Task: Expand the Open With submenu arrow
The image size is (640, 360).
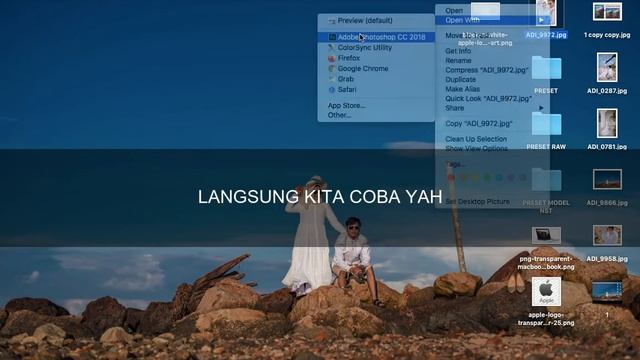Action: [541, 20]
